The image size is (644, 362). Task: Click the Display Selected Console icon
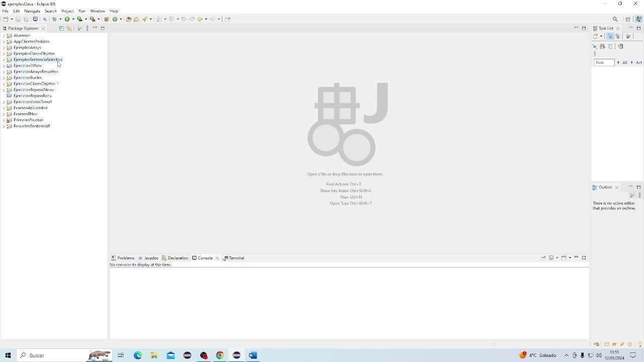551,258
